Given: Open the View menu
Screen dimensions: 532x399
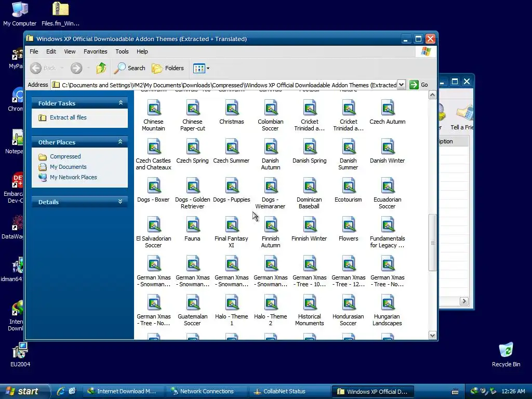Looking at the screenshot, I should click(70, 51).
